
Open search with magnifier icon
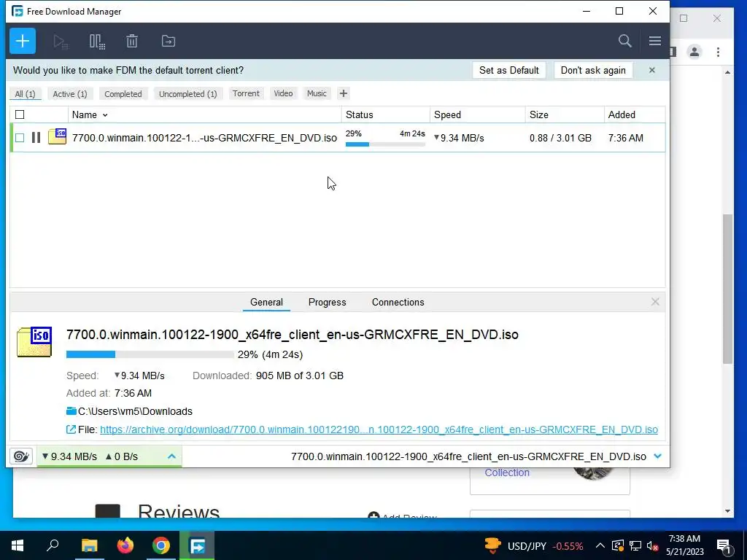click(624, 41)
